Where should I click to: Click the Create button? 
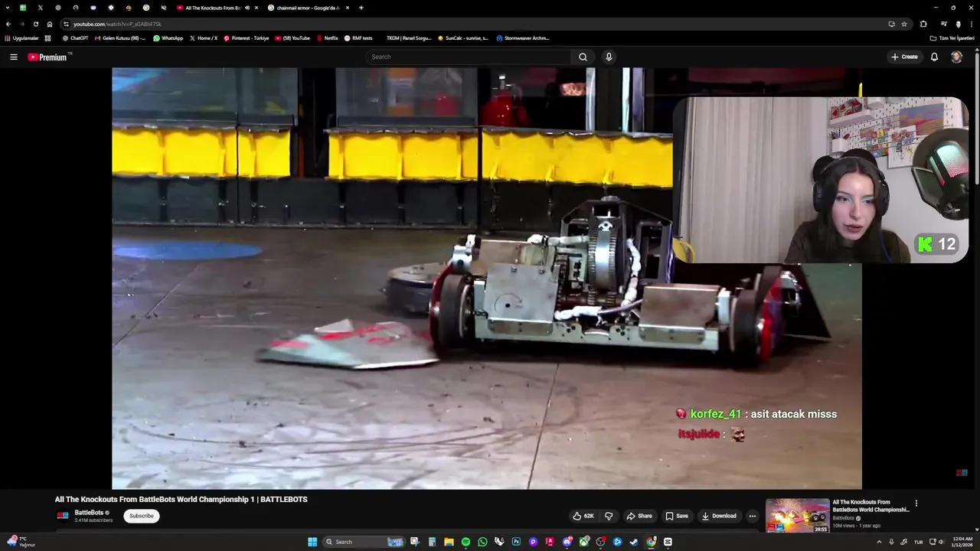904,57
